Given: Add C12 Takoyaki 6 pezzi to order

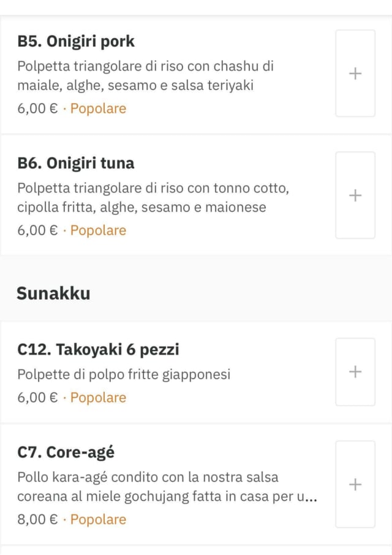Looking at the screenshot, I should [355, 372].
